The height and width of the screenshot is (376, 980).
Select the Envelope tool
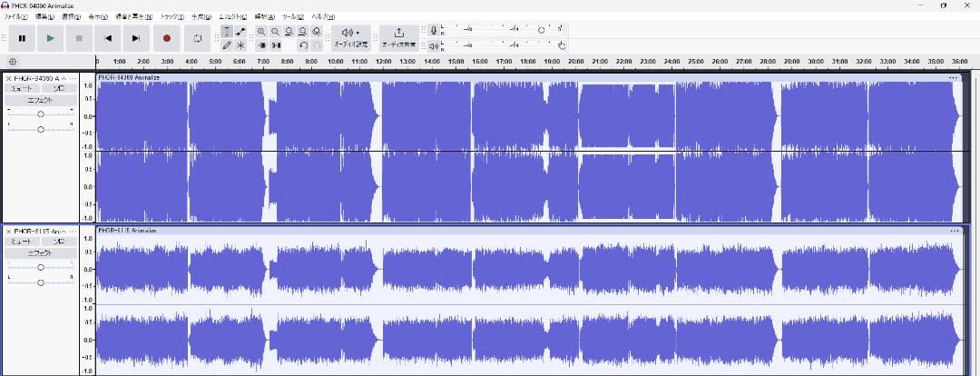pos(240,31)
